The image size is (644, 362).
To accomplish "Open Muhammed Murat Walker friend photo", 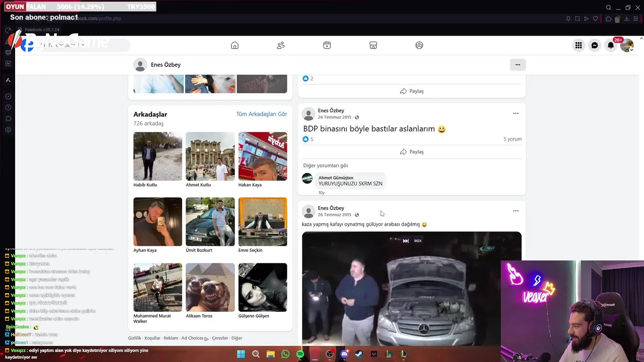I will (157, 287).
